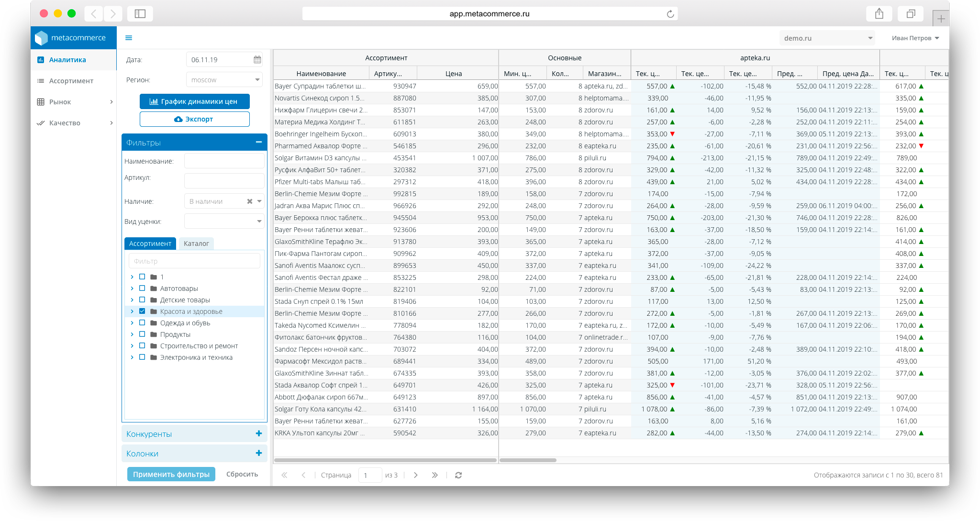Toggle the browser sidebar button
This screenshot has width=980, height=521.
click(140, 14)
